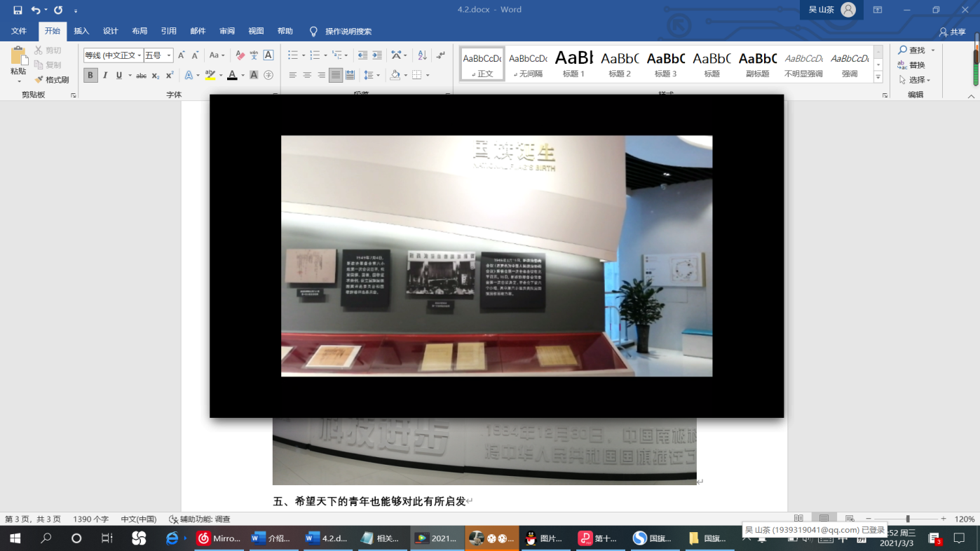Decrease paragraph indent
The height and width of the screenshot is (551, 980).
click(362, 55)
